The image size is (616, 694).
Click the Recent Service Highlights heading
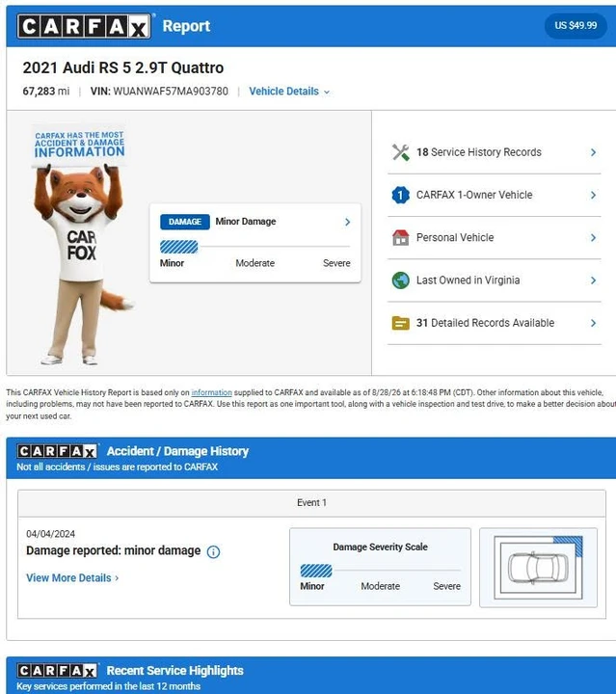(174, 670)
